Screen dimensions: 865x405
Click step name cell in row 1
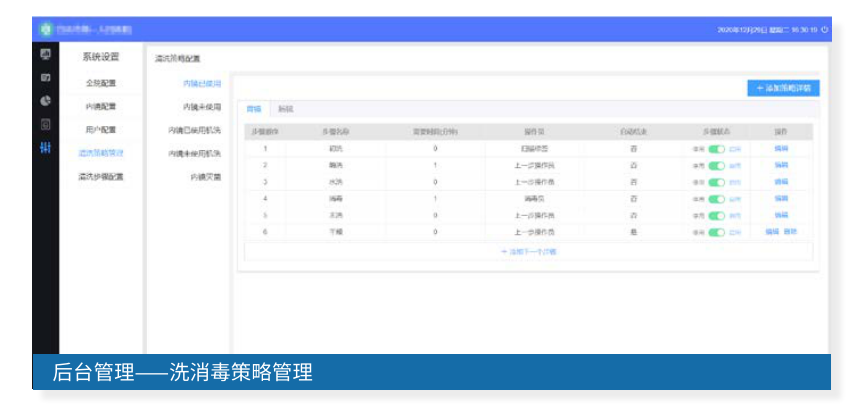(x=336, y=149)
